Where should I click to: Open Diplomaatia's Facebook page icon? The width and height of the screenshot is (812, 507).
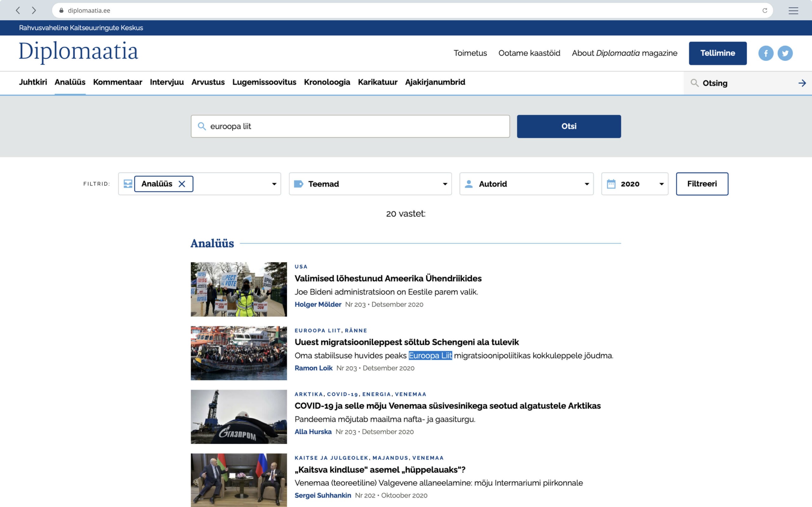click(766, 53)
